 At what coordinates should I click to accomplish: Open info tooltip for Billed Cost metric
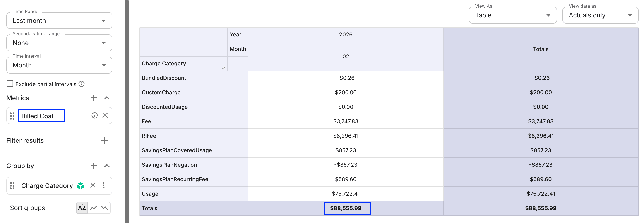click(94, 115)
